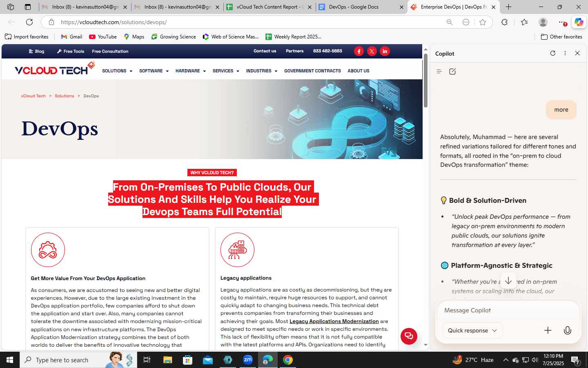Screen dimensions: 588x368
Task: Open the Edge workspaces icon
Action: (x=11, y=7)
